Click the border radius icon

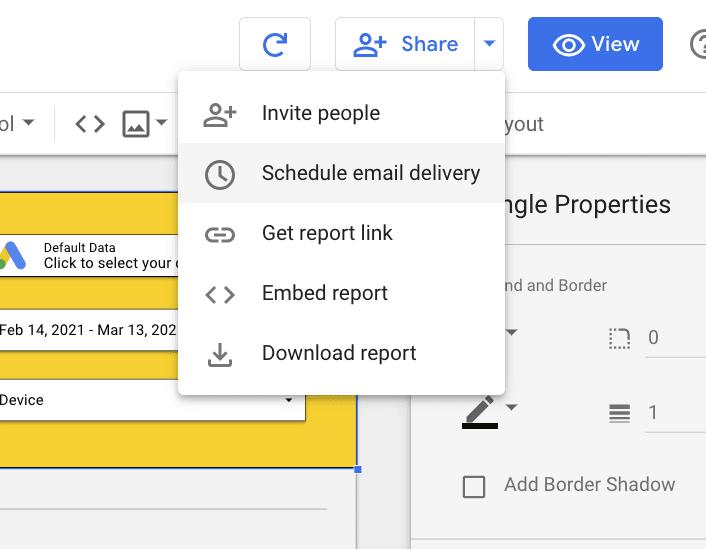click(620, 339)
